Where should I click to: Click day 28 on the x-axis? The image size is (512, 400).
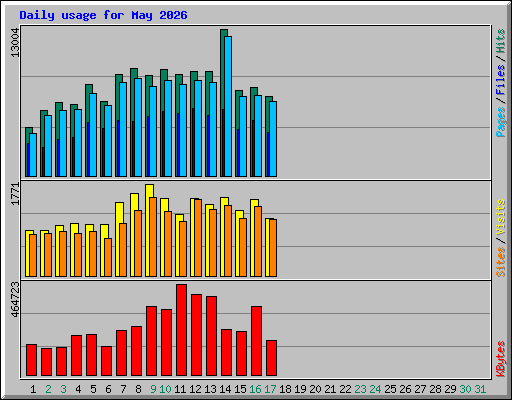pyautogui.click(x=435, y=389)
